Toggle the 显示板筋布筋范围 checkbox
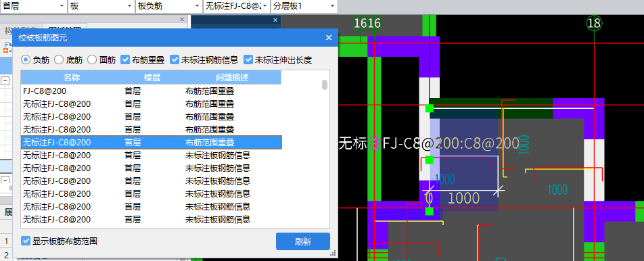Screen dimensions: 644x261 coord(26,241)
